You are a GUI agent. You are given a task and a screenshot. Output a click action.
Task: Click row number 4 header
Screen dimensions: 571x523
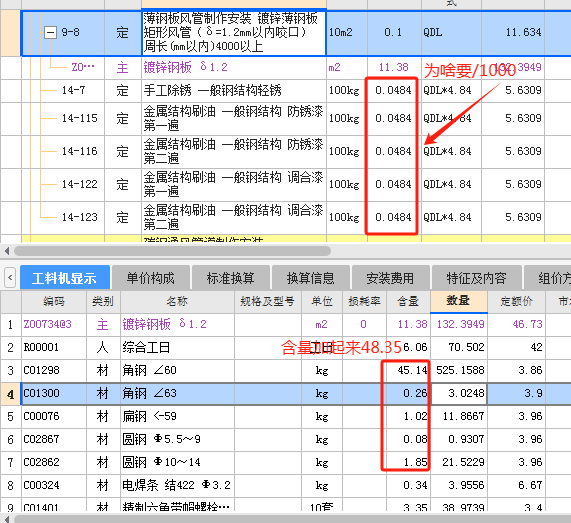point(11,394)
